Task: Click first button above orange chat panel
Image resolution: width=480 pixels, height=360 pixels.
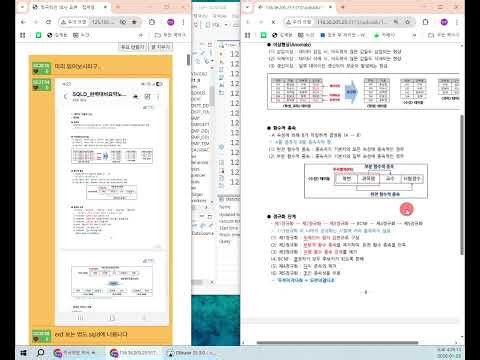Action: (132, 47)
